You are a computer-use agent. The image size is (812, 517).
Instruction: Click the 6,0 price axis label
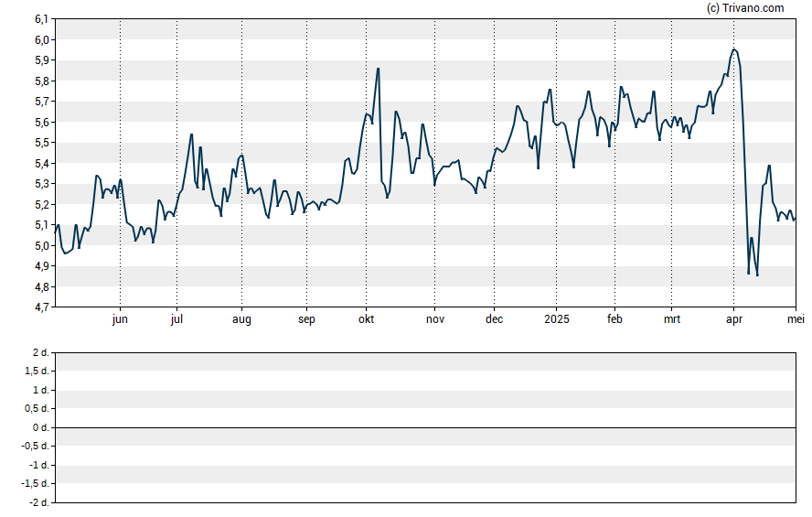click(41, 40)
